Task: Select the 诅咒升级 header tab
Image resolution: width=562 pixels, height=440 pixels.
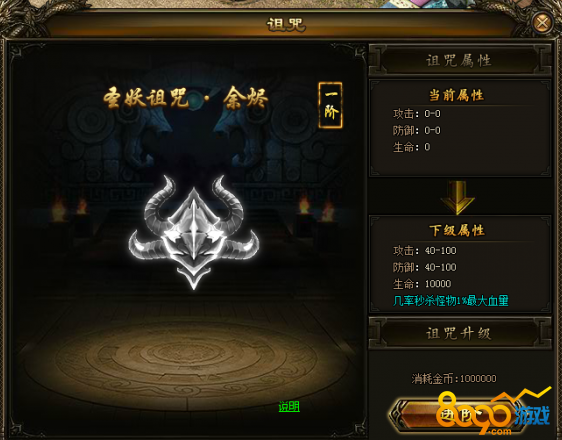Action: (460, 333)
